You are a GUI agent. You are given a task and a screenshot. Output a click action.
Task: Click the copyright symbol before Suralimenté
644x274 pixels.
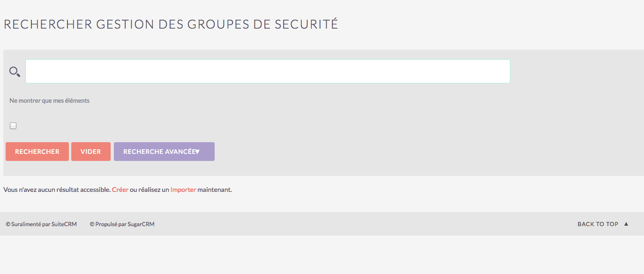click(8, 224)
